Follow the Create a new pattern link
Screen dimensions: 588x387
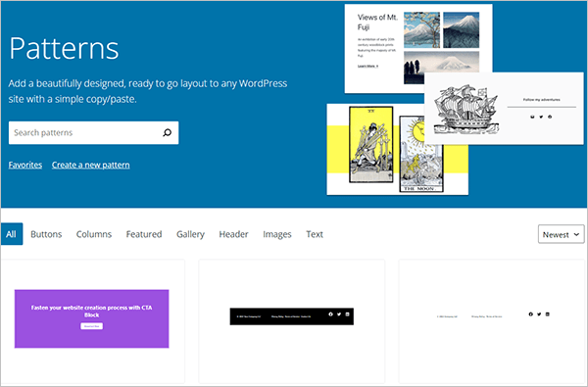(91, 165)
